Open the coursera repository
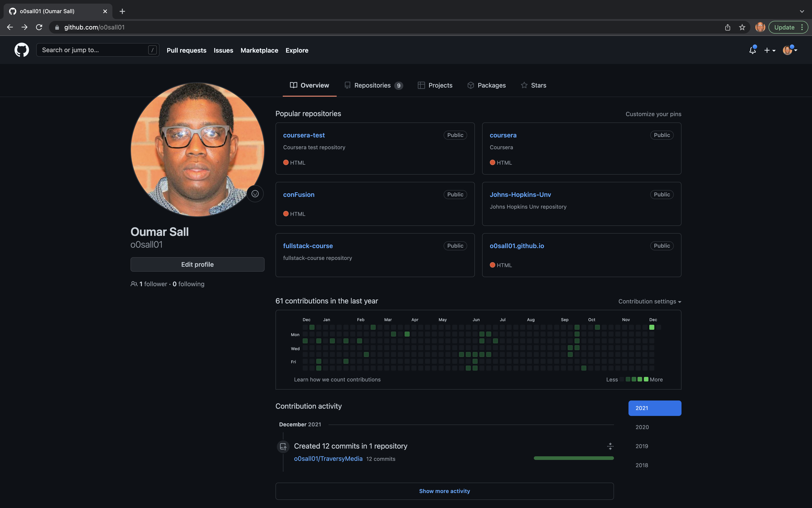The image size is (812, 508). [x=503, y=135]
